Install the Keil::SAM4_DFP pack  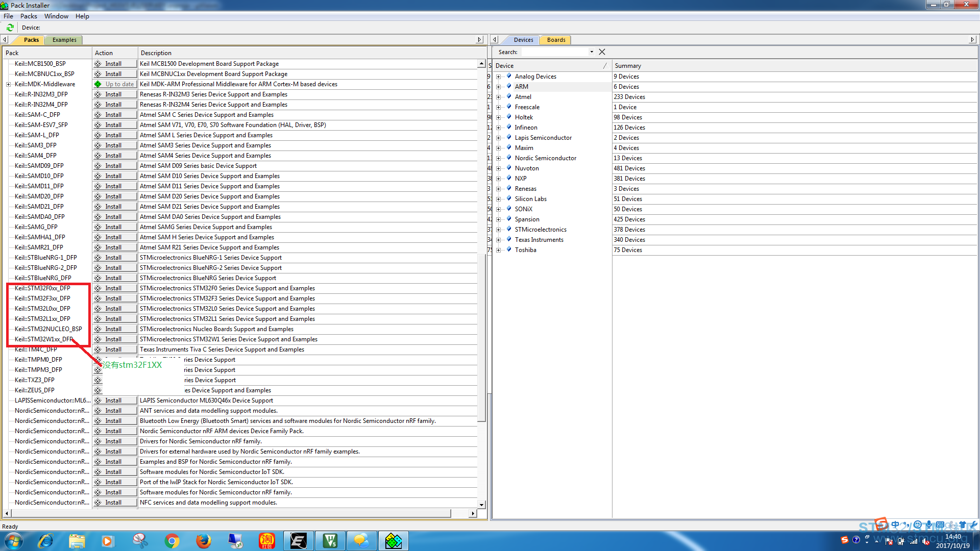coord(115,156)
